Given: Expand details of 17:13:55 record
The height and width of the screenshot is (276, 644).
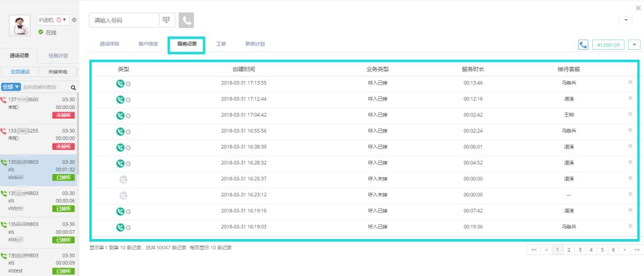Looking at the screenshot, I should [x=630, y=82].
